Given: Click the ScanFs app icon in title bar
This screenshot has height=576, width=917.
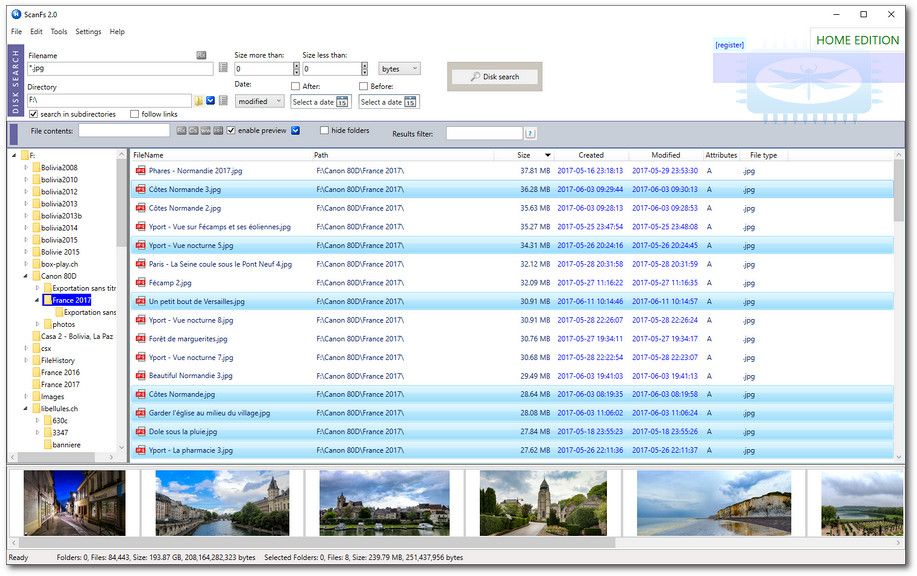Looking at the screenshot, I should coord(16,14).
